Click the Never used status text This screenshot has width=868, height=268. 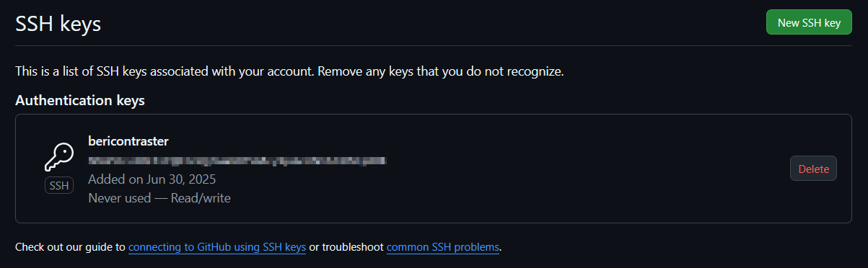pos(120,197)
